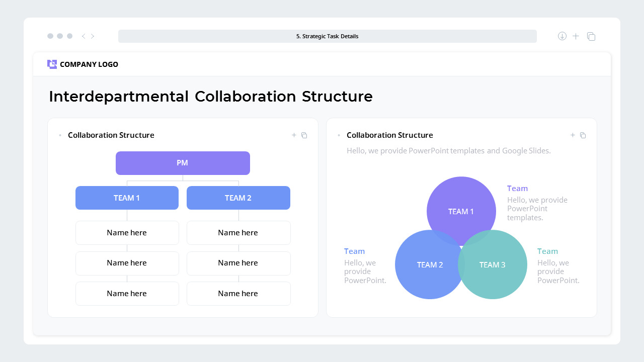Viewport: 644px width, 362px height.
Task: Click the plus icon in the right Collaboration panel
Action: [573, 135]
